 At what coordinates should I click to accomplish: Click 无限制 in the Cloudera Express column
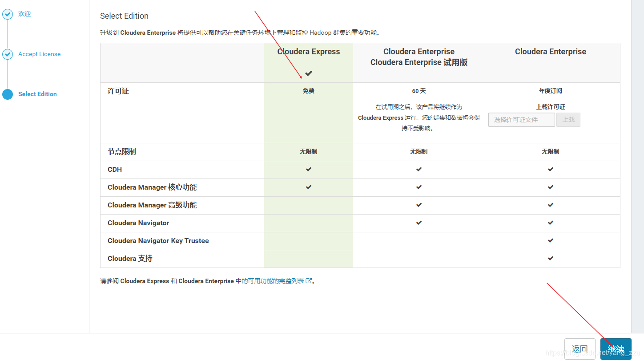(x=309, y=151)
